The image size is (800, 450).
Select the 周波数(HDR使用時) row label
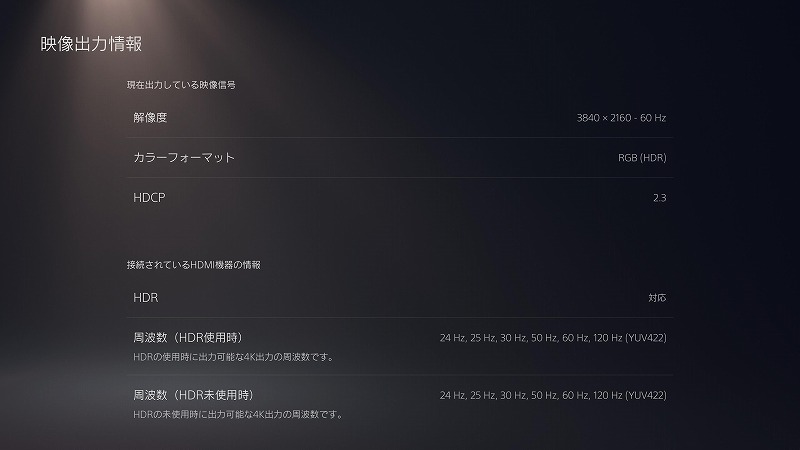coord(188,337)
